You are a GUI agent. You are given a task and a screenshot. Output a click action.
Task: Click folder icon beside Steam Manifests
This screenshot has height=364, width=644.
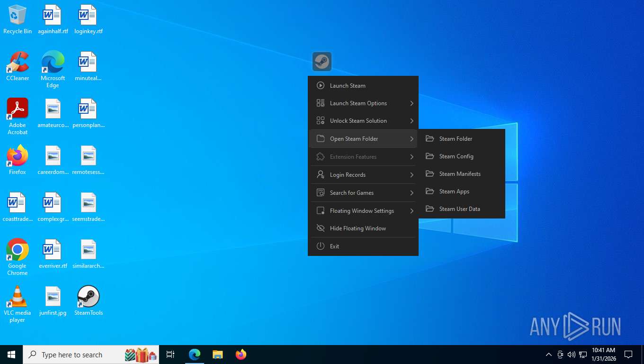point(430,174)
